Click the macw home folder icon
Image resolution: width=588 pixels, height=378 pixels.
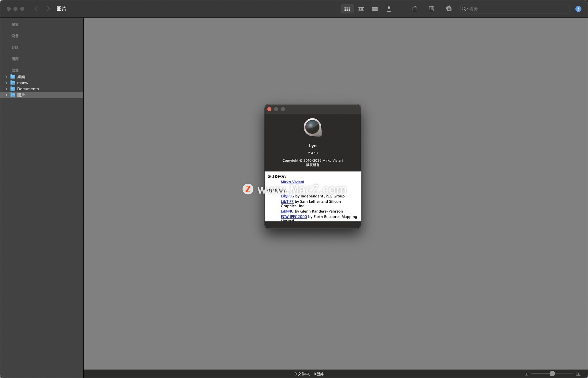13,83
